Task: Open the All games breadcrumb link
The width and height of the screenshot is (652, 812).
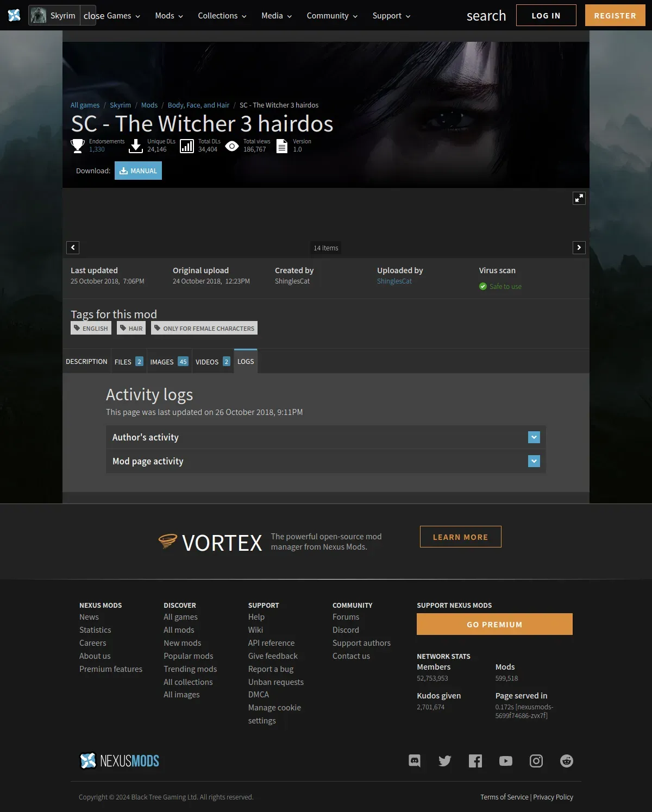Action: coord(85,105)
